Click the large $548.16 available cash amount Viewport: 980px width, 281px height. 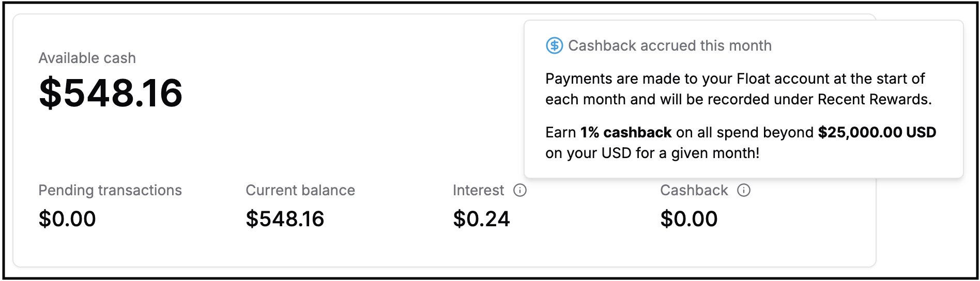pos(111,93)
